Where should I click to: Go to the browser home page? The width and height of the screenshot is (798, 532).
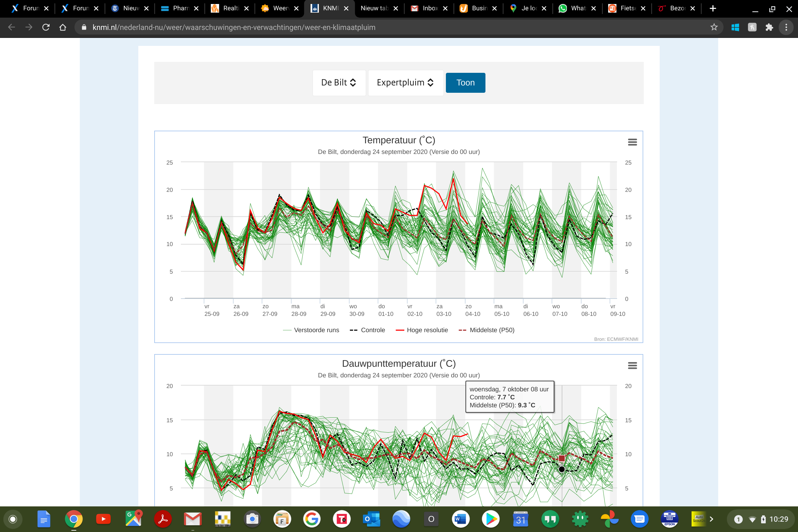pos(63,27)
